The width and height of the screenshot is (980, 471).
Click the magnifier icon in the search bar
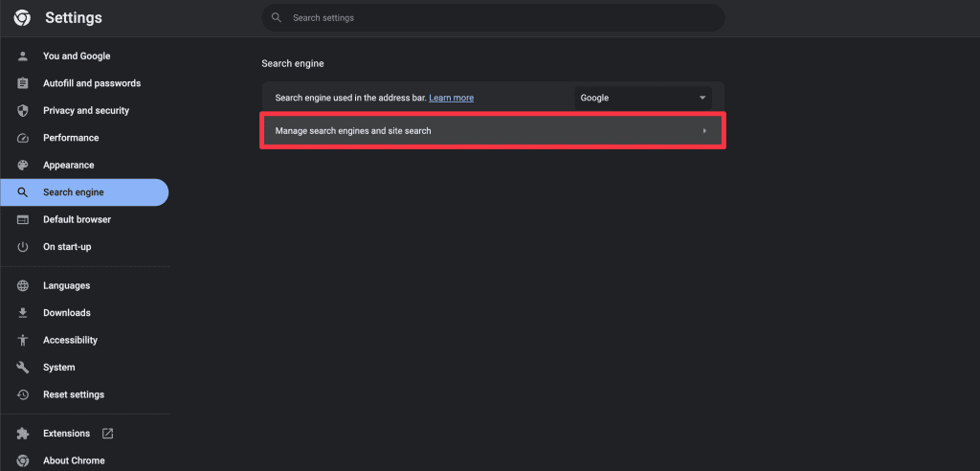click(x=277, y=18)
